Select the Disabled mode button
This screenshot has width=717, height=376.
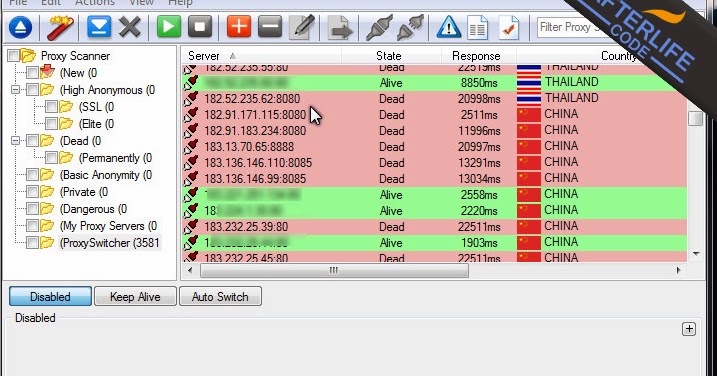[50, 296]
